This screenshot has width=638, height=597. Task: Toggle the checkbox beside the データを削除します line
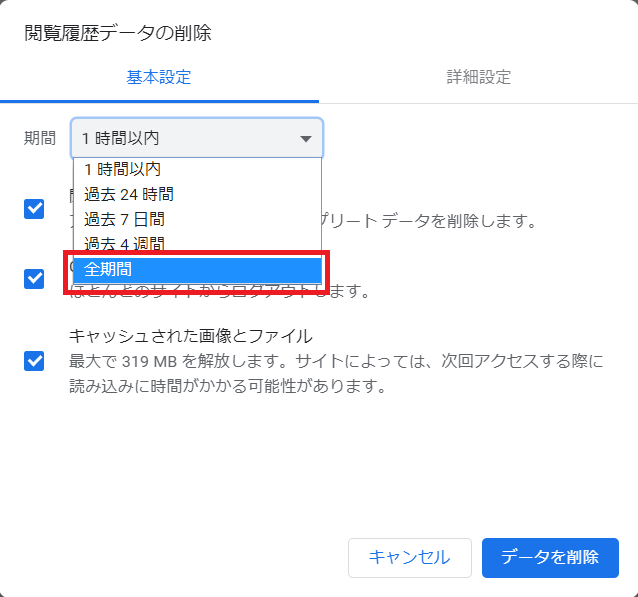pos(35,209)
